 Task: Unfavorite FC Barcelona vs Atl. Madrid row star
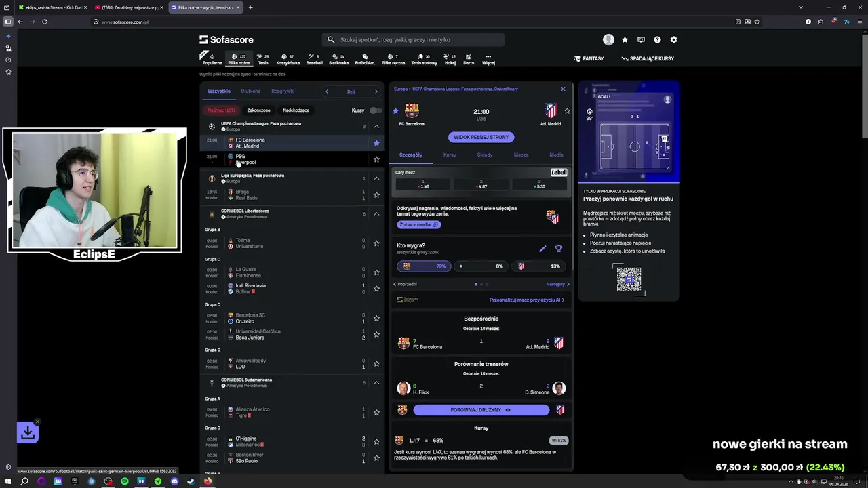(x=376, y=143)
